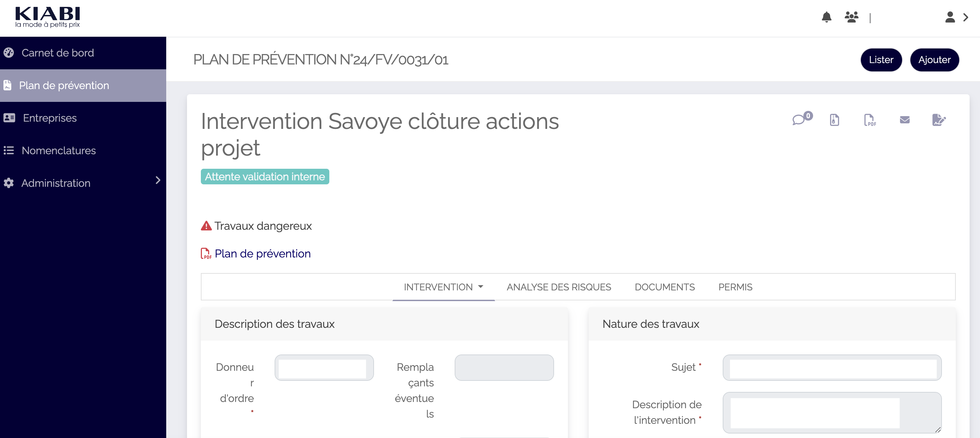This screenshot has height=438, width=980.
Task: Click the Attente validation interne status badge
Action: point(265,177)
